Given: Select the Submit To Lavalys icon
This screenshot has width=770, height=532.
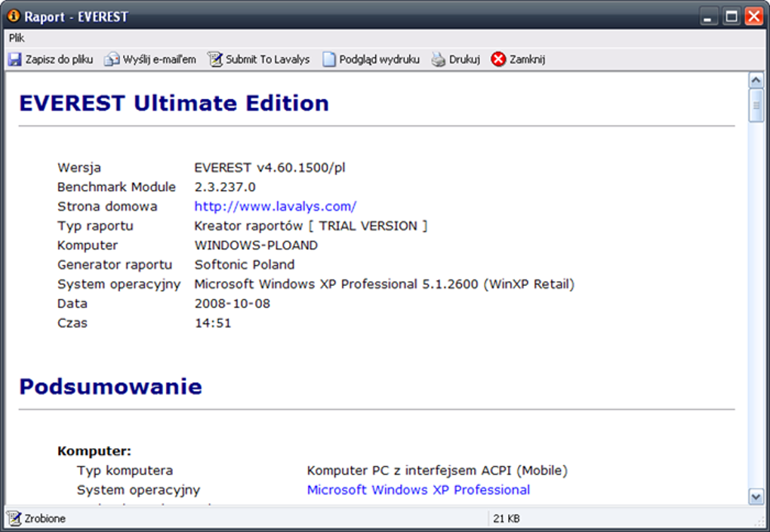Looking at the screenshot, I should (x=214, y=59).
